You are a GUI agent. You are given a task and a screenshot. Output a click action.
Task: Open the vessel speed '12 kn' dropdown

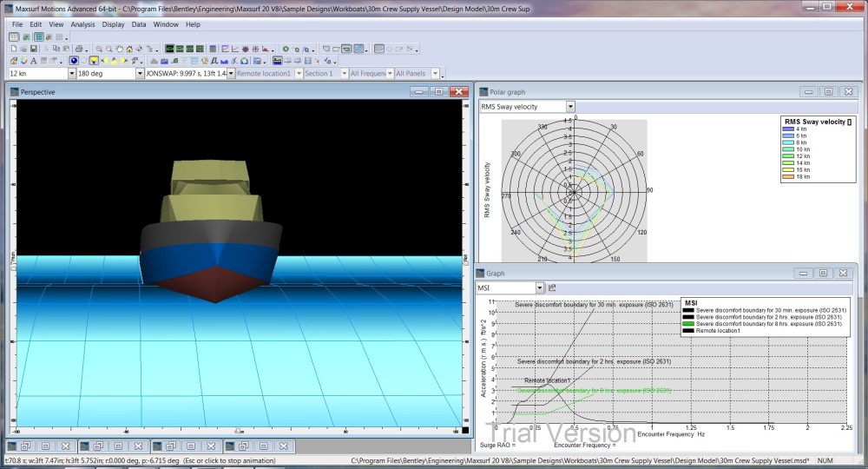[71, 73]
